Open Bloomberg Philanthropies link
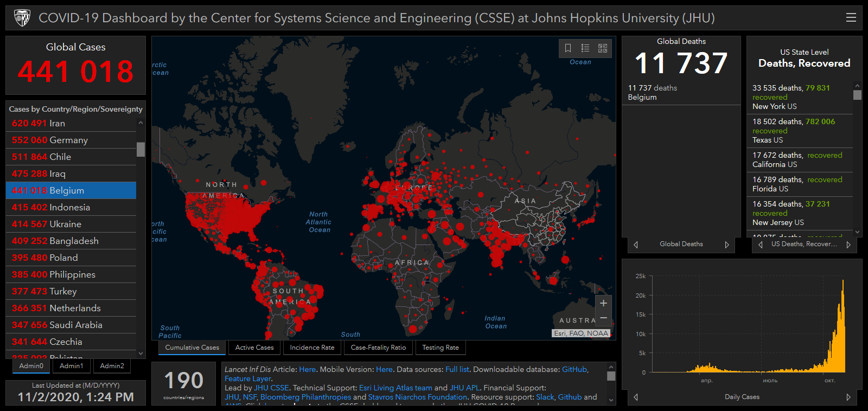Viewport: 868px width, 411px height. pyautogui.click(x=305, y=397)
